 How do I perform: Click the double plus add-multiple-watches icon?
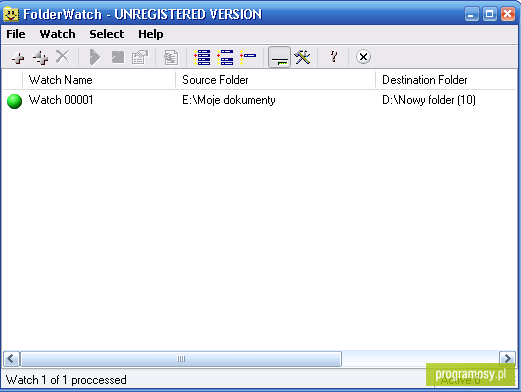click(x=41, y=58)
